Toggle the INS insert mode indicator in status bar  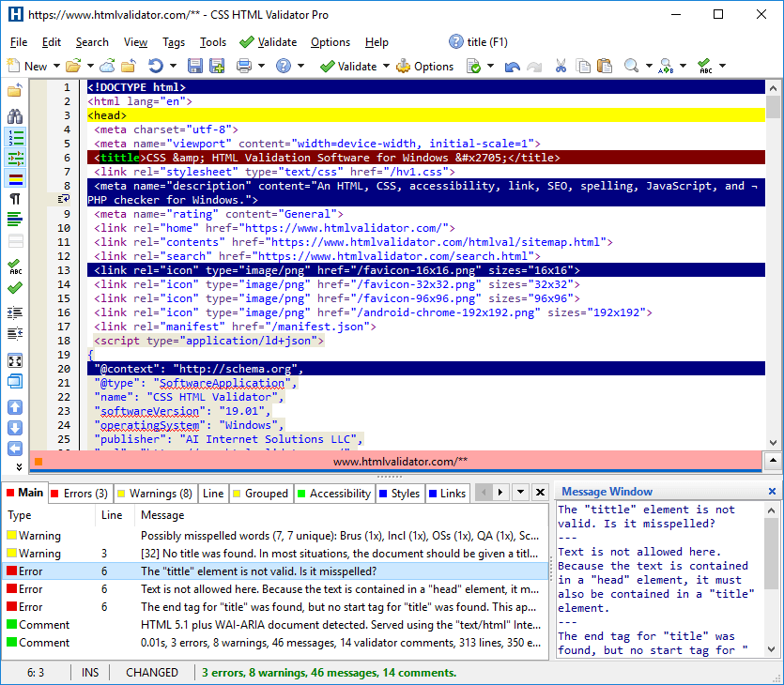89,673
